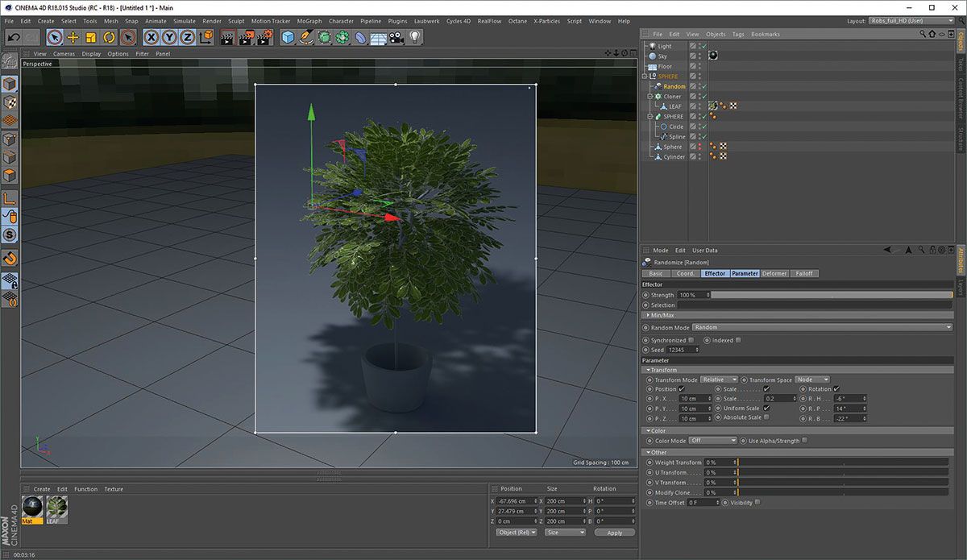Click the Cube primitive icon in the toolbar
The height and width of the screenshot is (560, 967).
point(286,37)
